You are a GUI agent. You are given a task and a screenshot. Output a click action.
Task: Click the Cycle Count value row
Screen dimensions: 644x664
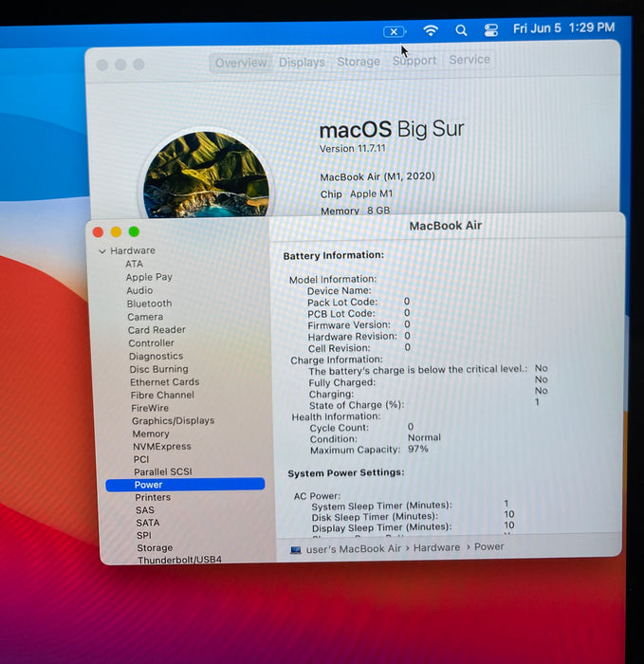[362, 427]
